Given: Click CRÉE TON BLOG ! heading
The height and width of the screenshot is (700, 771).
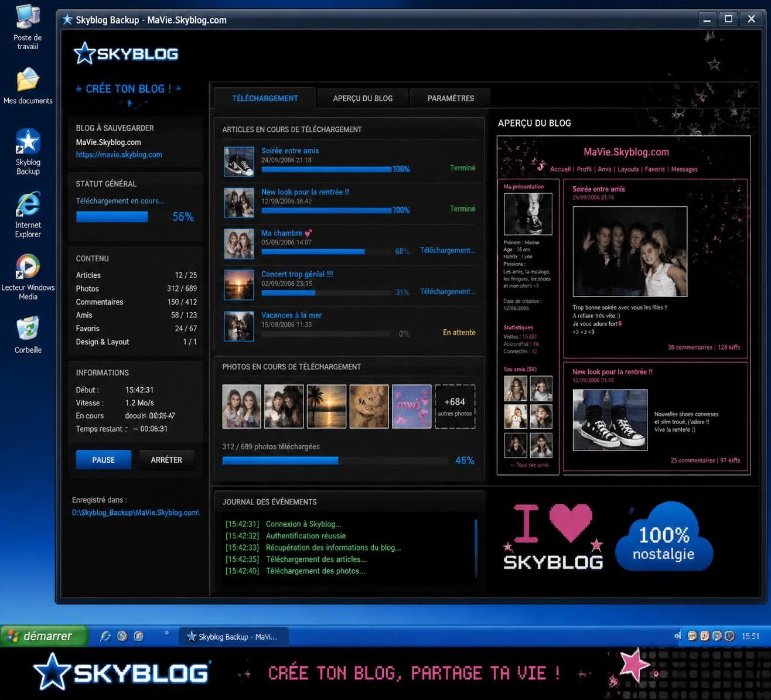Looking at the screenshot, I should [128, 89].
